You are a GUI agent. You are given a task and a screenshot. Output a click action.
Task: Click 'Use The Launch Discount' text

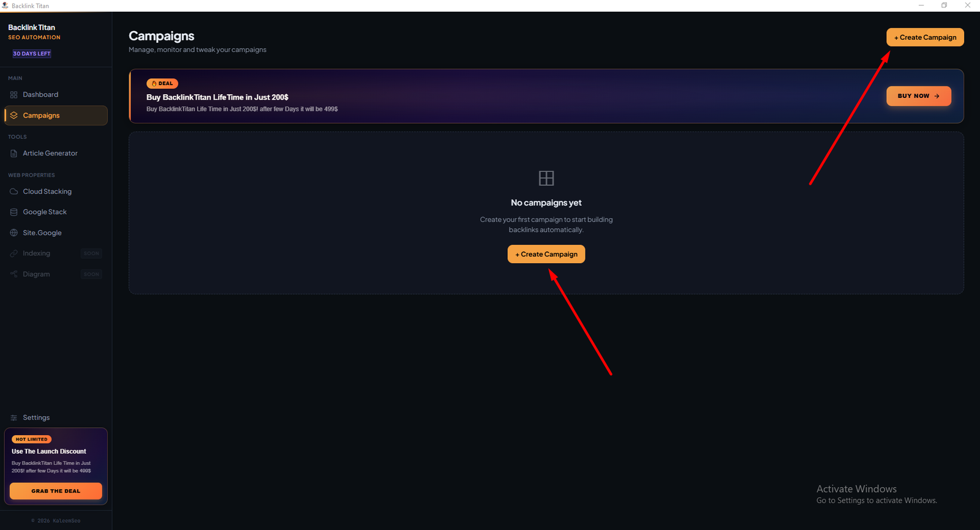pos(49,452)
